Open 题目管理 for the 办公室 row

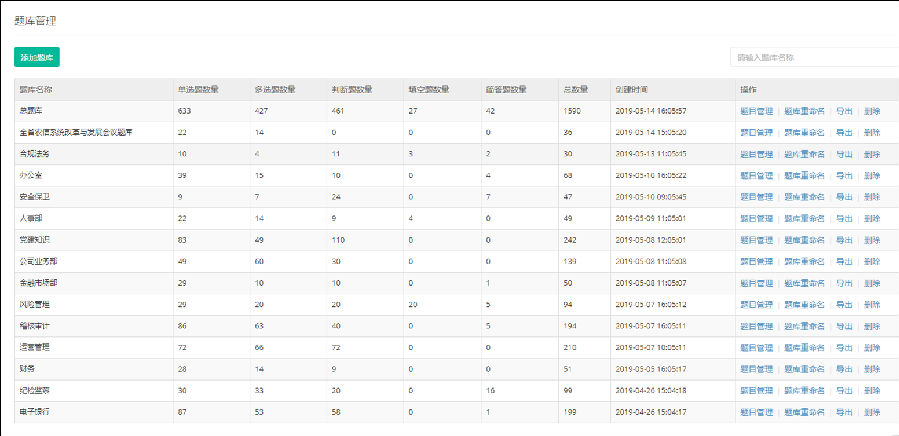tap(758, 176)
